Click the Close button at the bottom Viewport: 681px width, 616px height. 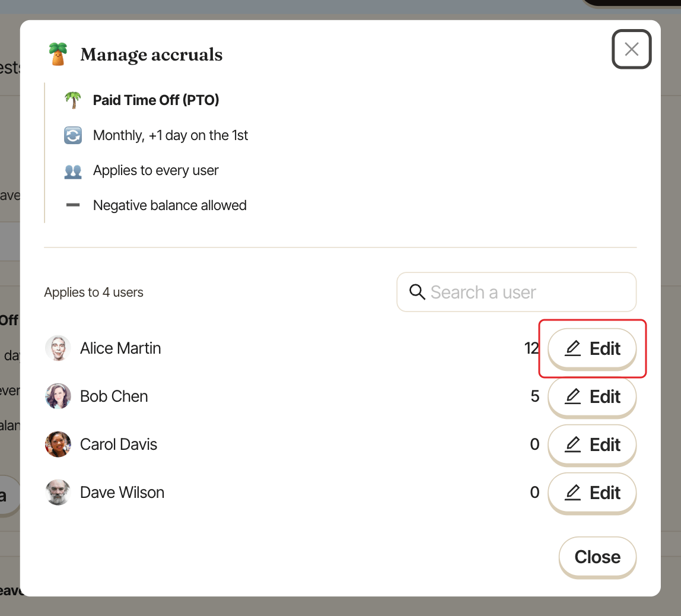pos(597,557)
